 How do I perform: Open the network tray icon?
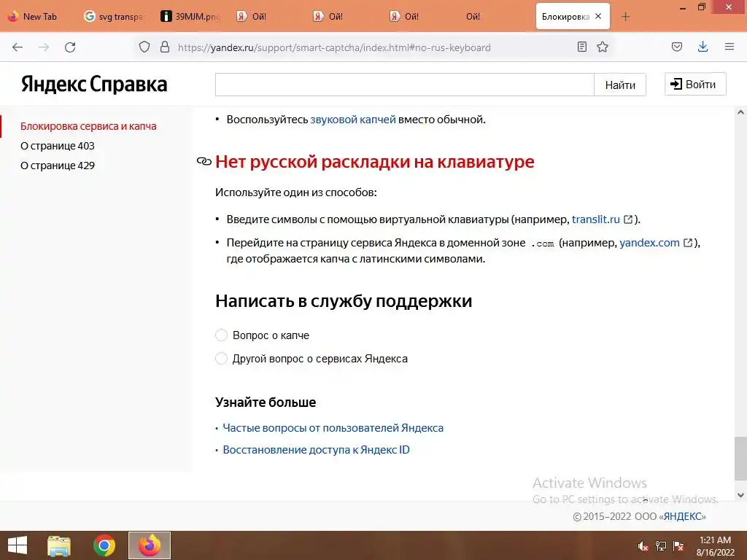click(661, 546)
